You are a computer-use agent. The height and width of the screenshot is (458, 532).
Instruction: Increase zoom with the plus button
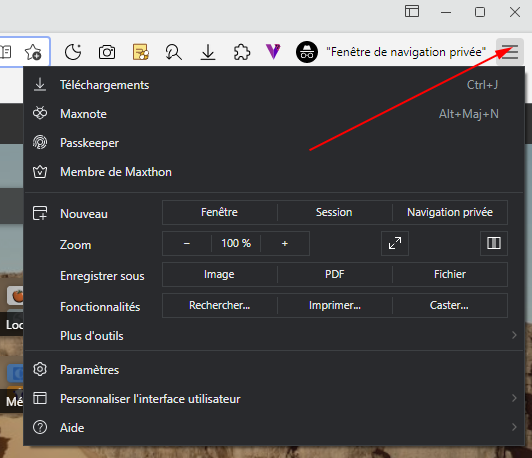(x=285, y=243)
